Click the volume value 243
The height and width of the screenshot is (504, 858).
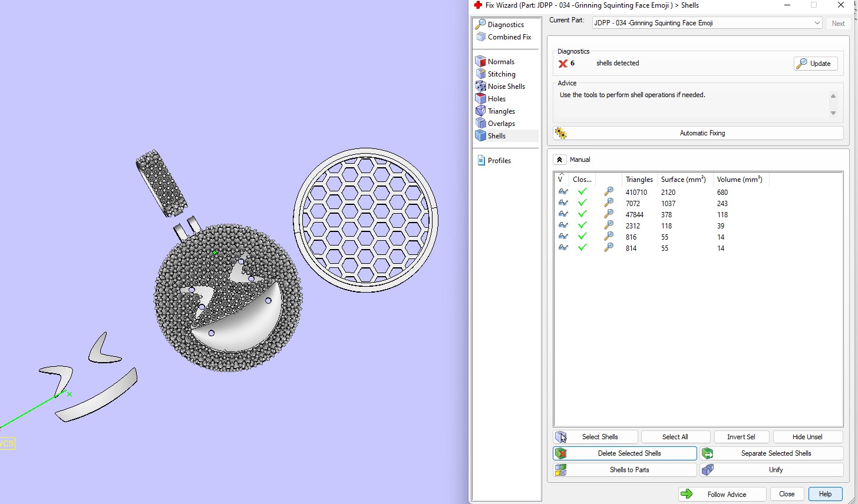pos(722,203)
